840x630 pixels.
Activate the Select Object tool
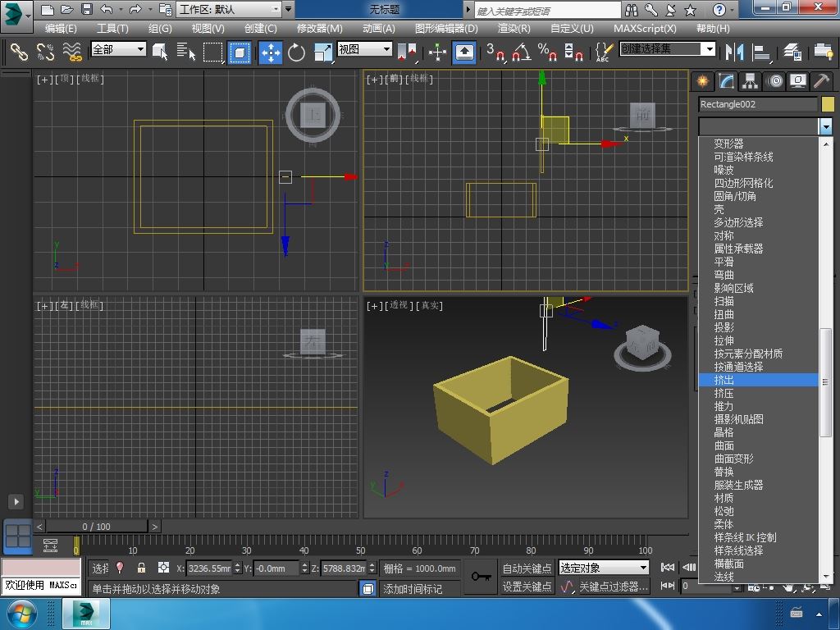(x=160, y=52)
